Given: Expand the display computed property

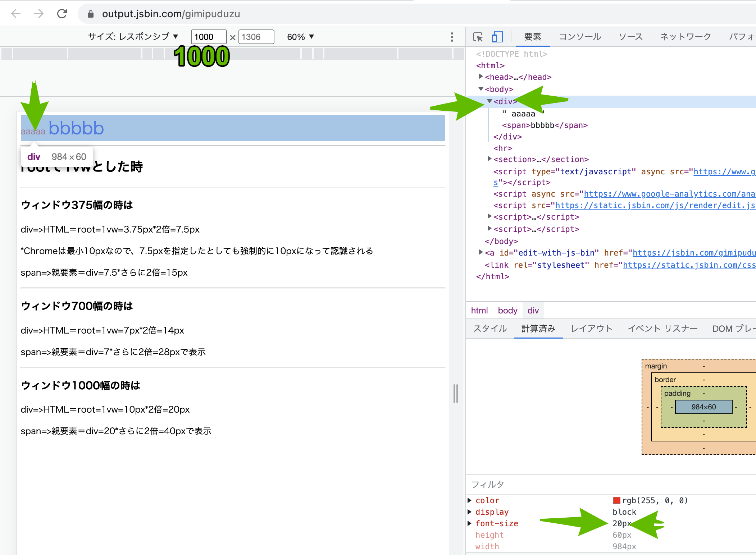Looking at the screenshot, I should 470,512.
